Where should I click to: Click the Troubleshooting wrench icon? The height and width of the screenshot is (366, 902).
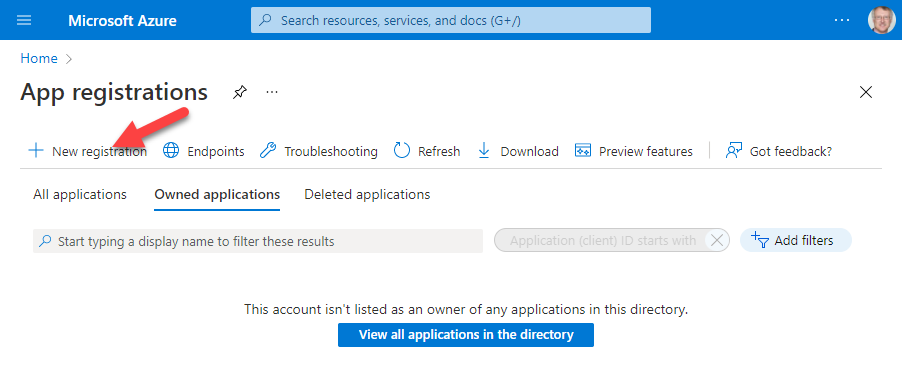[268, 151]
